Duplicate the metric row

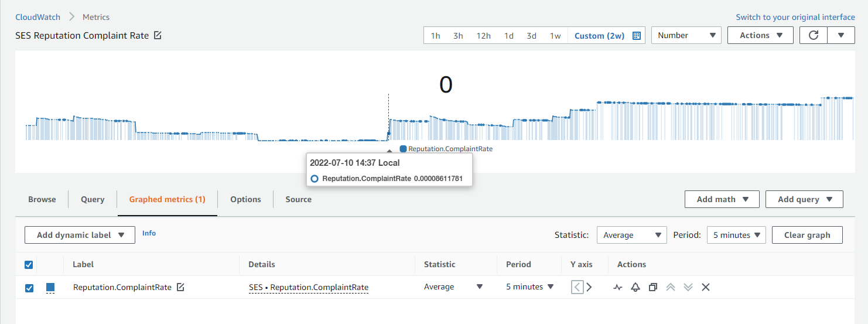[x=652, y=287]
